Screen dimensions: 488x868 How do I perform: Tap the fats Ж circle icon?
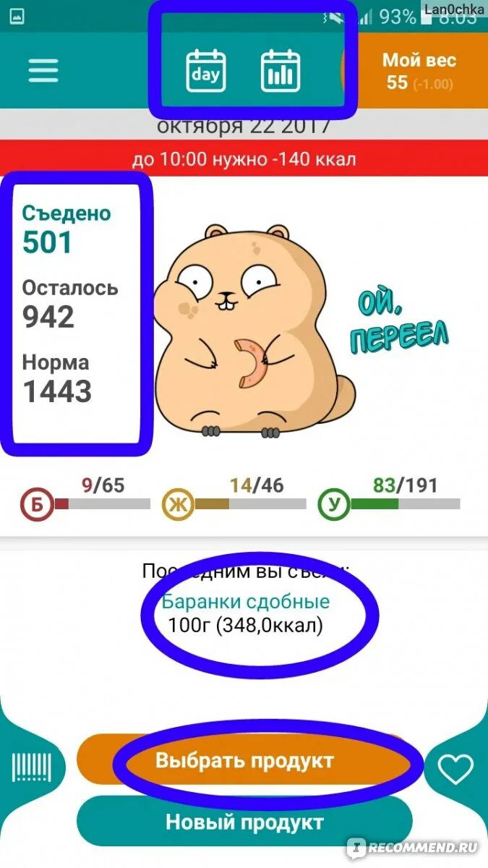coord(178,505)
